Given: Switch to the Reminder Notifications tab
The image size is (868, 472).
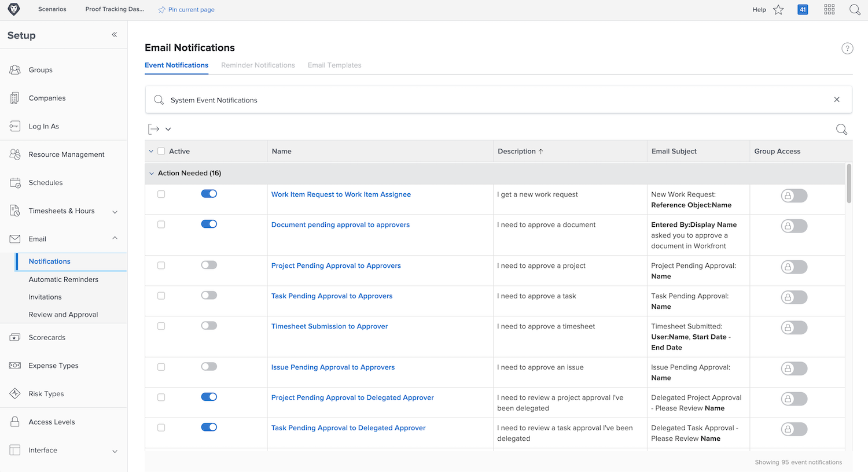Looking at the screenshot, I should 258,65.
